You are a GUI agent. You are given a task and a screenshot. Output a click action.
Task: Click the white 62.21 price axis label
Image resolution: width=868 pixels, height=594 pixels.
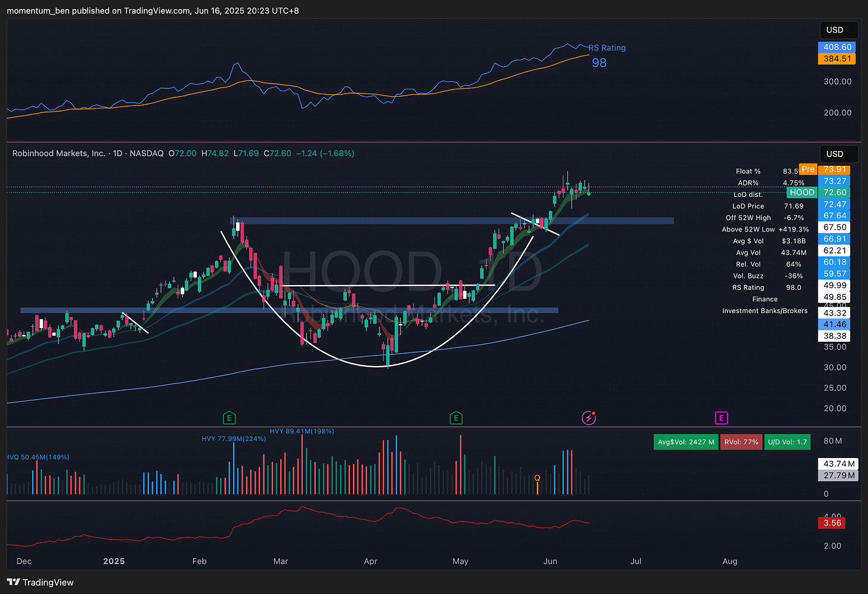pos(835,250)
